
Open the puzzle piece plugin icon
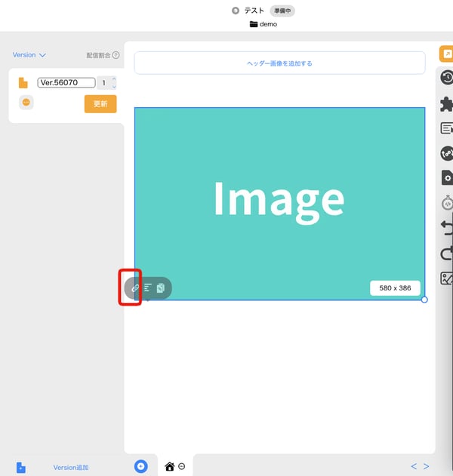click(x=447, y=104)
